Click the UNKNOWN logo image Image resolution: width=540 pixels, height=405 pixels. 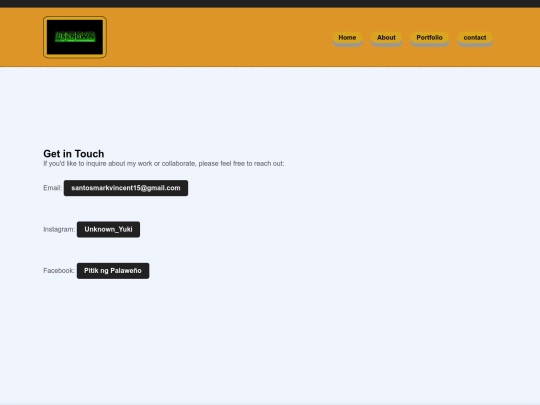pos(75,37)
